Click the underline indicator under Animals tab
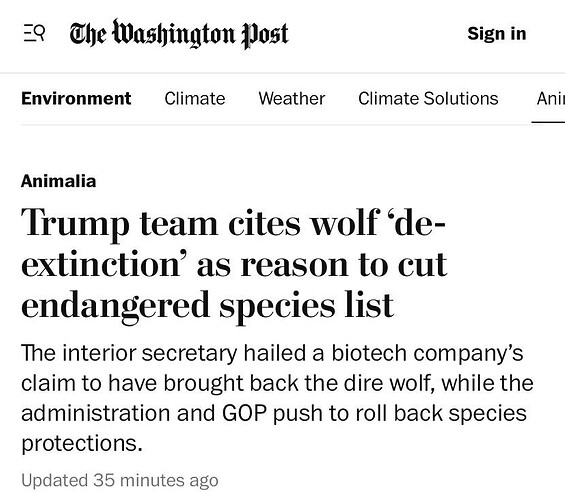This screenshot has width=565, height=500. pos(548,122)
